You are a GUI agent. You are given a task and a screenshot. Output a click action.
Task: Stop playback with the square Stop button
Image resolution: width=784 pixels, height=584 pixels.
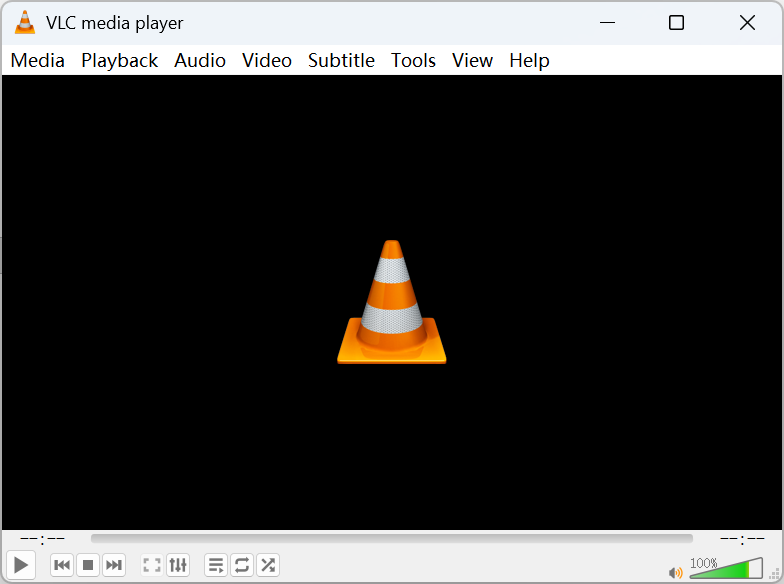point(88,566)
